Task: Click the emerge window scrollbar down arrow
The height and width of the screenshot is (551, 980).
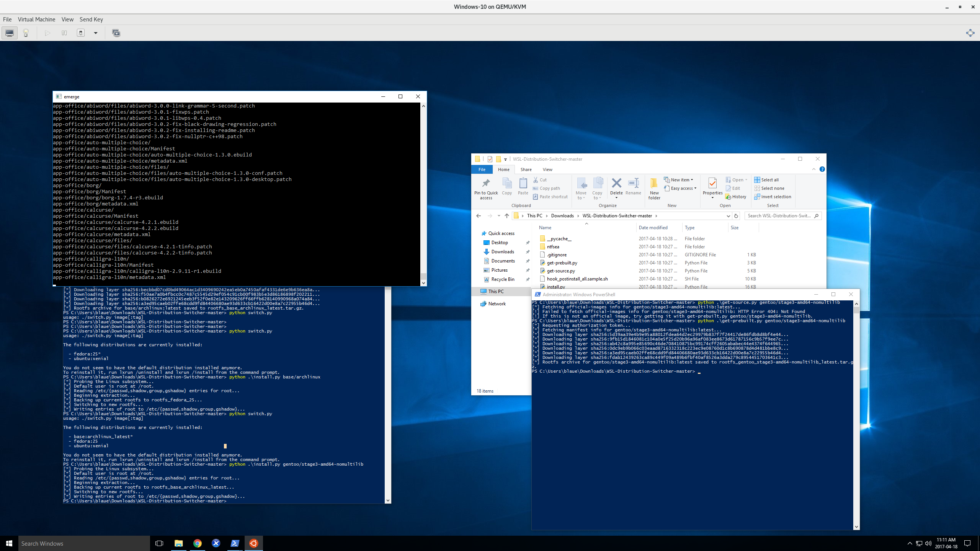Action: tap(423, 283)
